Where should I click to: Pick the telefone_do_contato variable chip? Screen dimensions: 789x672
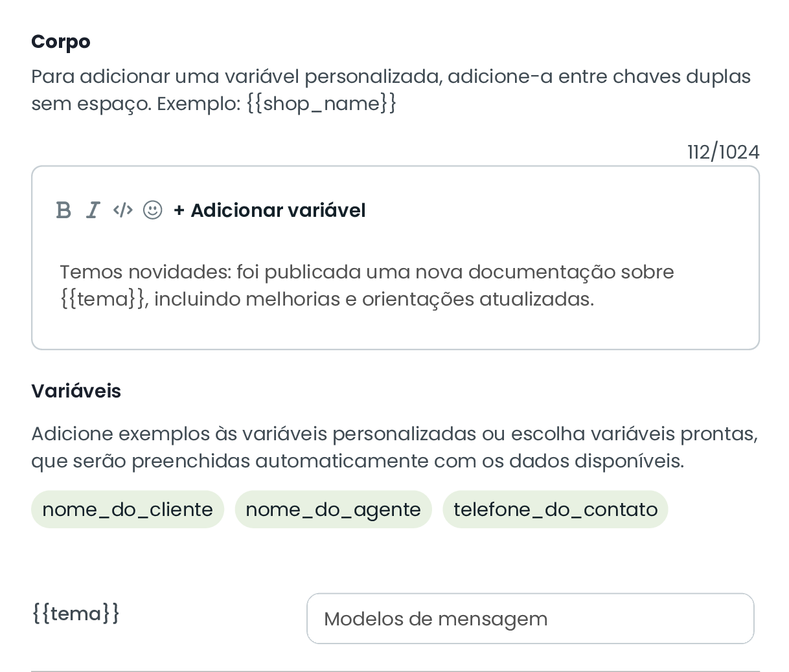(x=555, y=510)
